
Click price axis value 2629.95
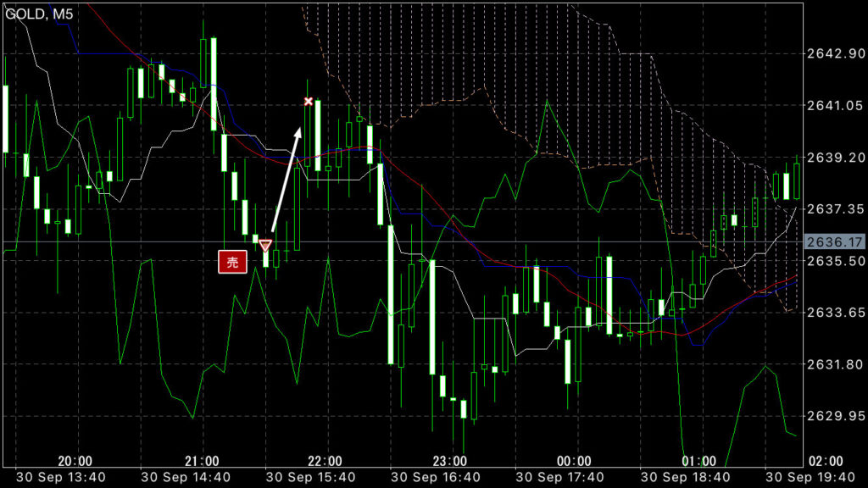pos(835,415)
